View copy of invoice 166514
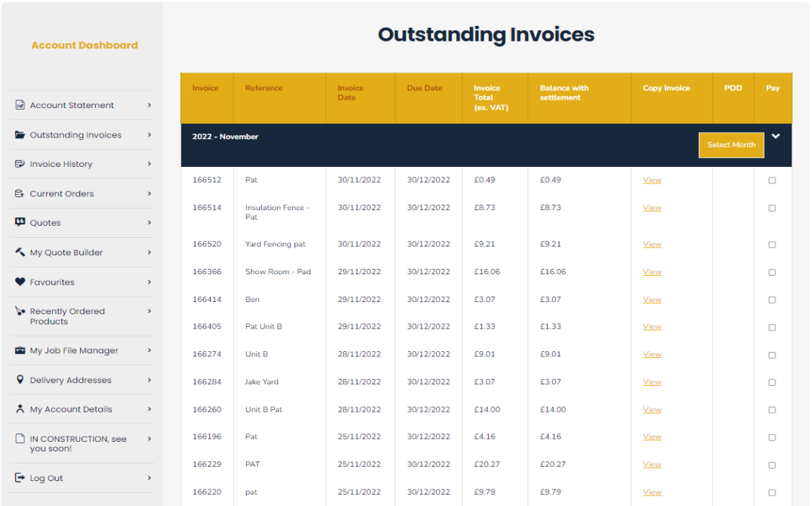The image size is (812, 506). [652, 208]
